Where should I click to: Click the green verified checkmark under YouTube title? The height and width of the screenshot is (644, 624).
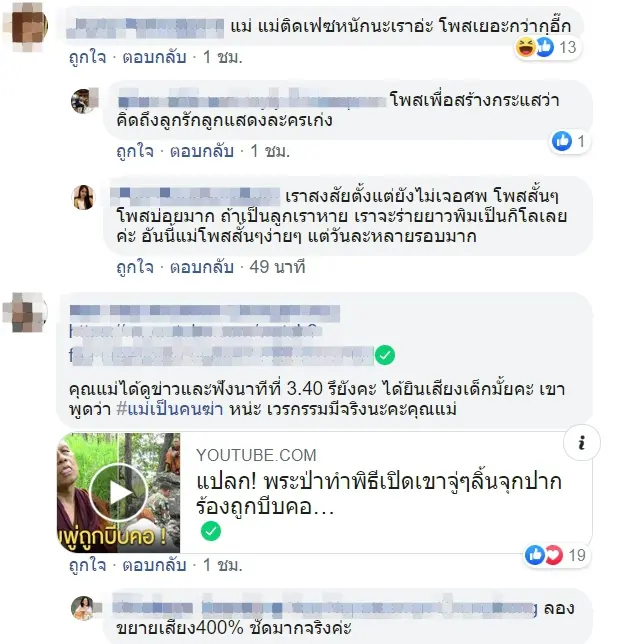(211, 531)
